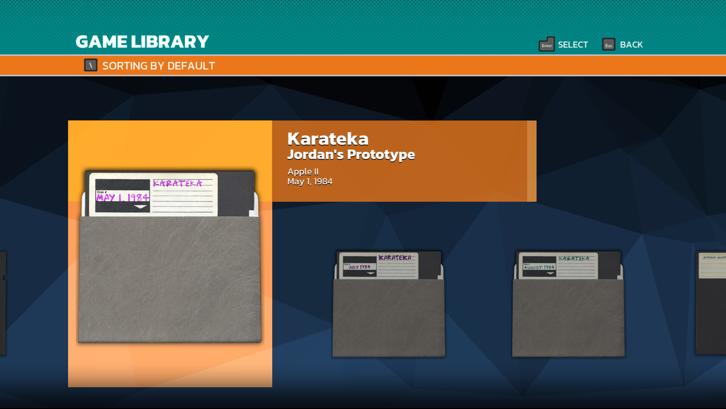Select the July 1984 Karateka floppy disk
Image resolution: width=726 pixels, height=409 pixels.
tap(388, 304)
